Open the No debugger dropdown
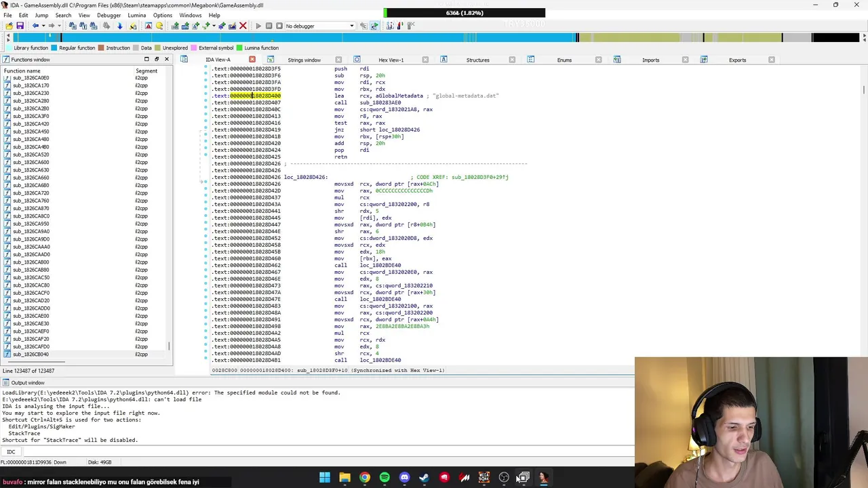 tap(319, 26)
